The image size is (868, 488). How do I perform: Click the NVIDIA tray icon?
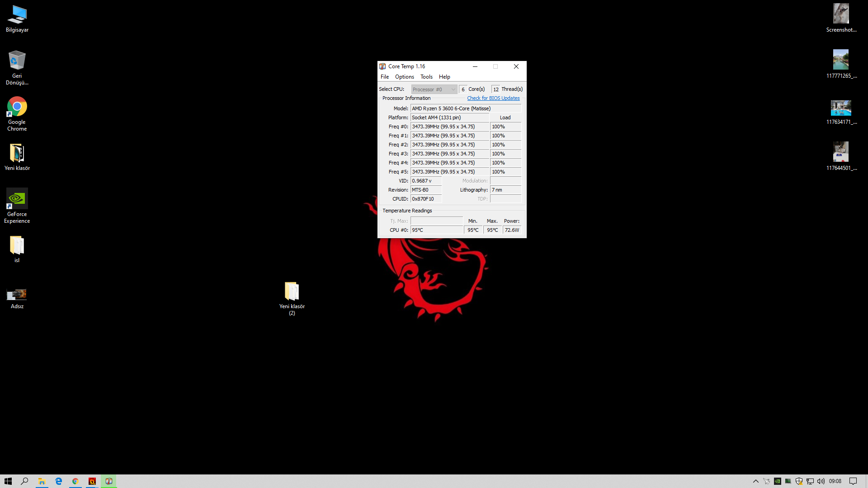tap(777, 481)
